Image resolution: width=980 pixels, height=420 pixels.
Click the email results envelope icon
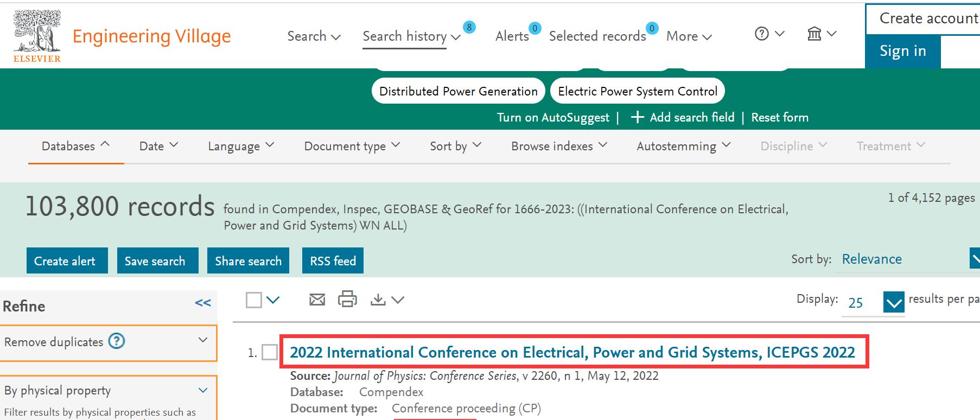point(317,300)
